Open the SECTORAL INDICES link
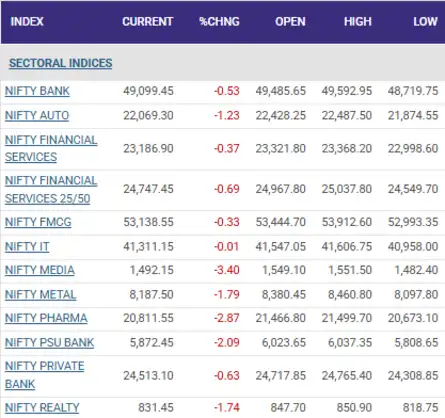 click(61, 63)
